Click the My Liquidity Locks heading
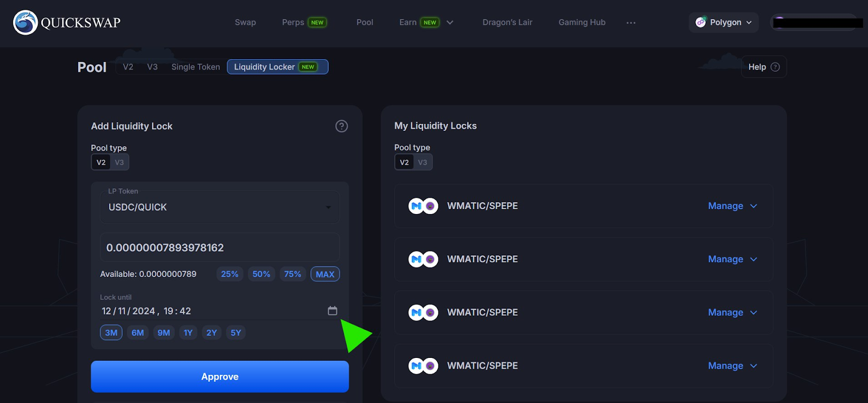Viewport: 868px width, 403px height. click(x=436, y=126)
